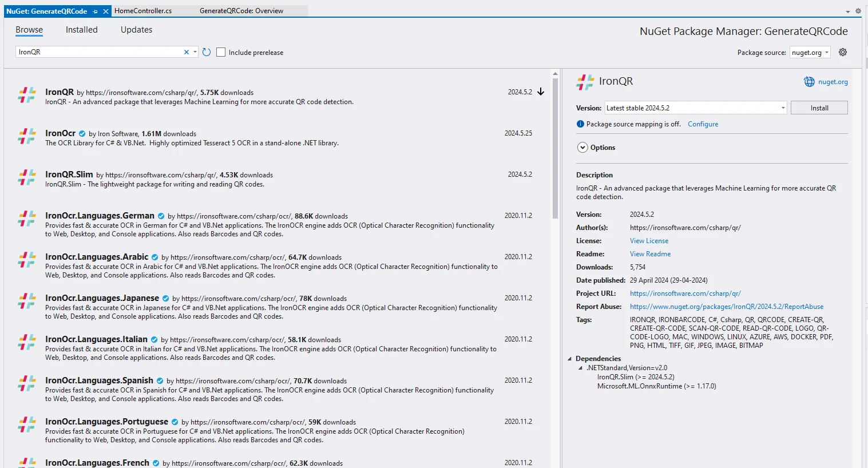
Task: Switch to the Installed tab
Action: click(x=81, y=30)
